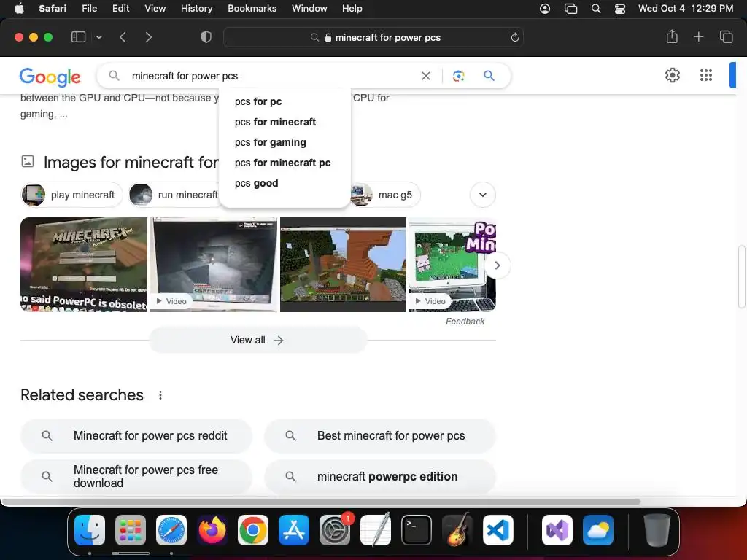747x560 pixels.
Task: Click the Google logo
Action: tap(50, 77)
